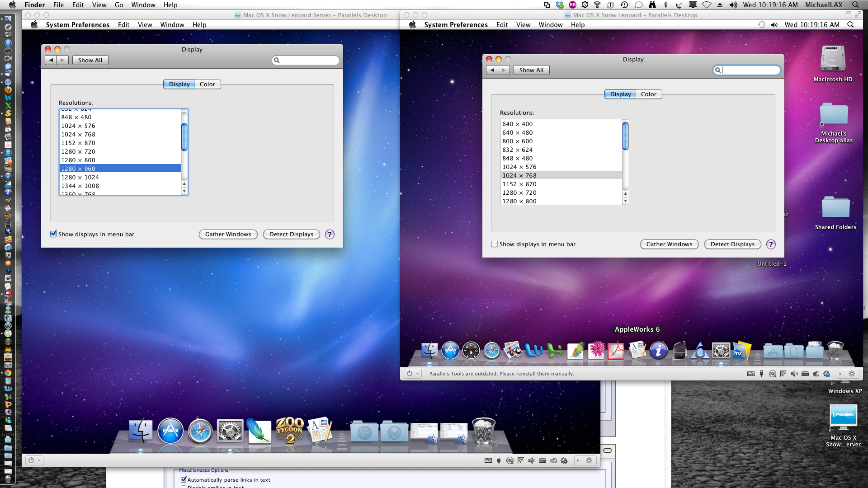Screen dimensions: 868x488
Task: Open host Bluetooth menu bar icon
Action: pos(665,5)
